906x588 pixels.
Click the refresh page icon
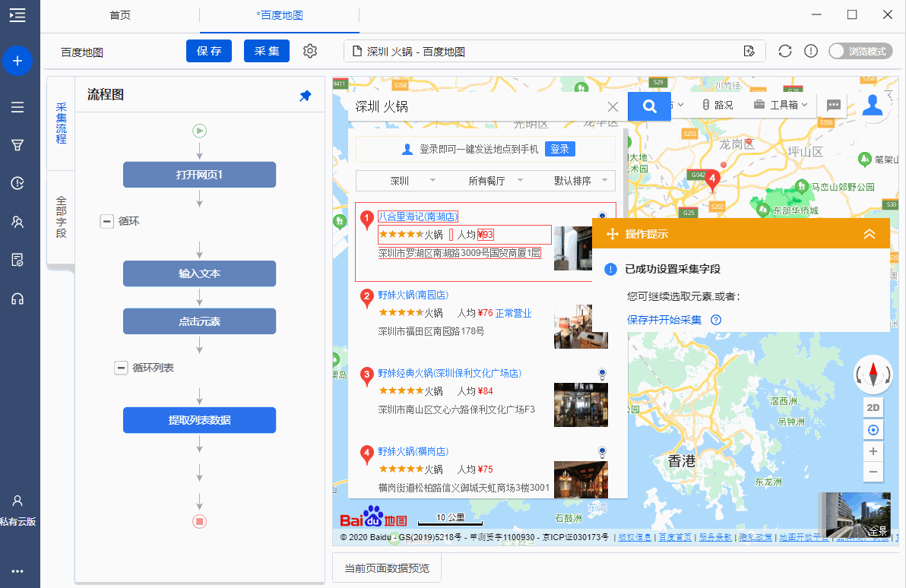click(784, 51)
